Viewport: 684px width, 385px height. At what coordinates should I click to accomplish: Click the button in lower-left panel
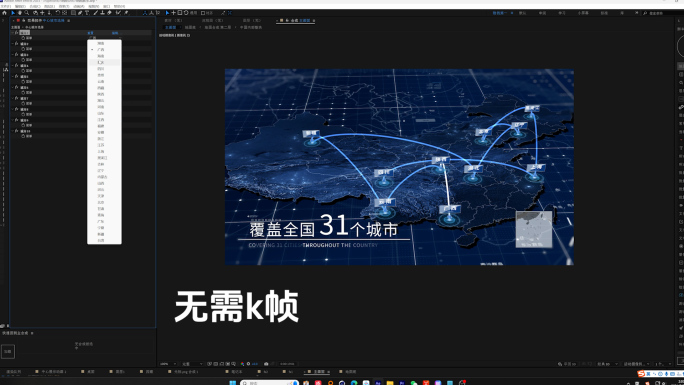click(x=8, y=351)
